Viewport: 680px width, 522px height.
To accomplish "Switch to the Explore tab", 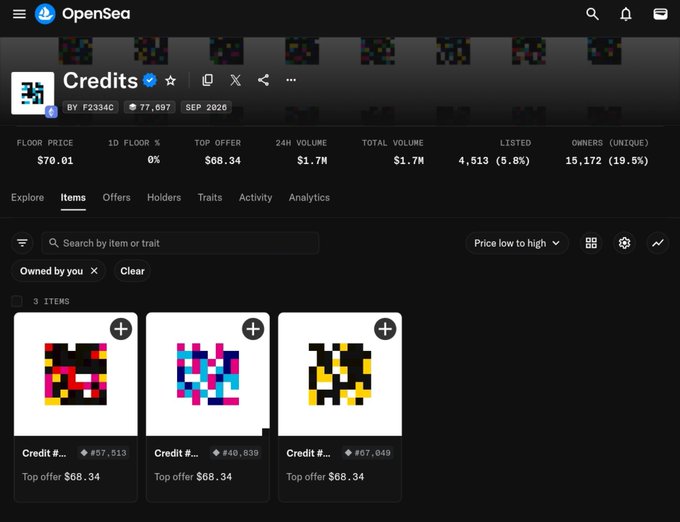I will [x=27, y=198].
